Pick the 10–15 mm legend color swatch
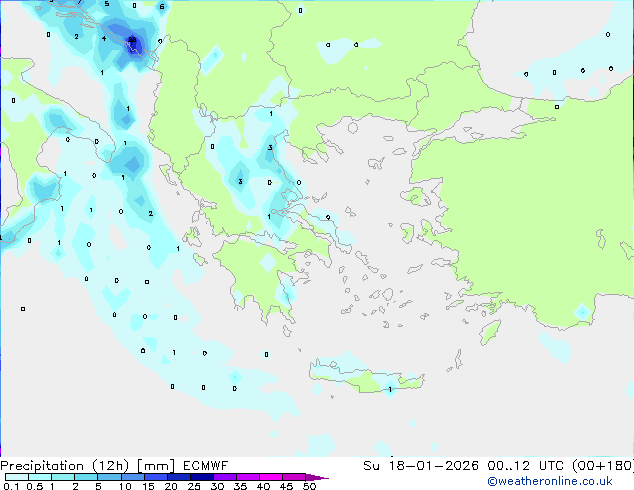634x490 pixels. (x=133, y=477)
